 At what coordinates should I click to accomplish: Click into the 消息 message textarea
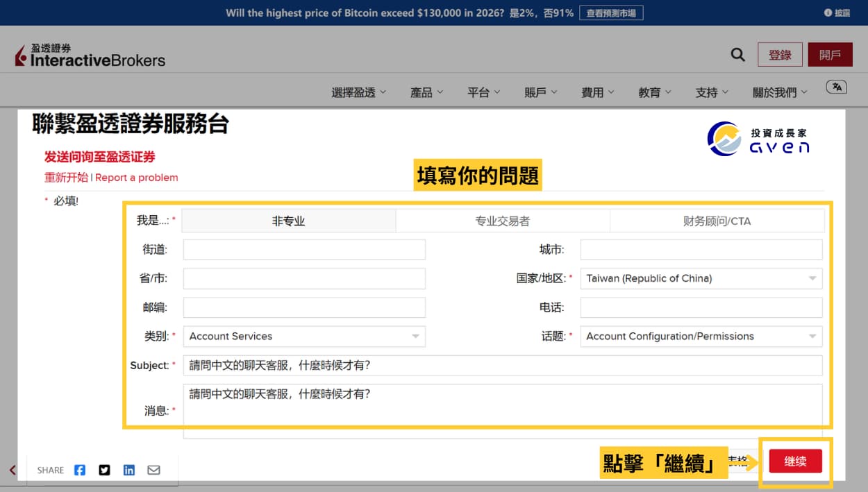[x=503, y=411]
